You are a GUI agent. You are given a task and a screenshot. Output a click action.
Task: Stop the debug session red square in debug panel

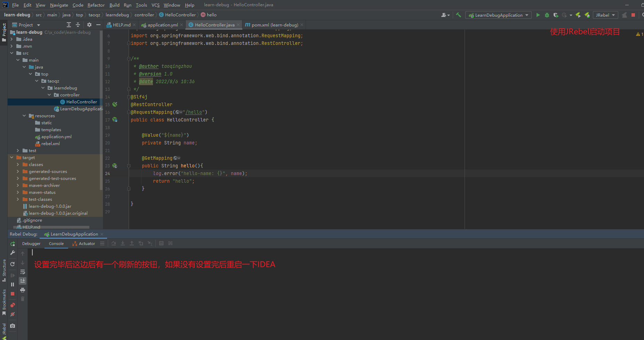[x=13, y=294]
